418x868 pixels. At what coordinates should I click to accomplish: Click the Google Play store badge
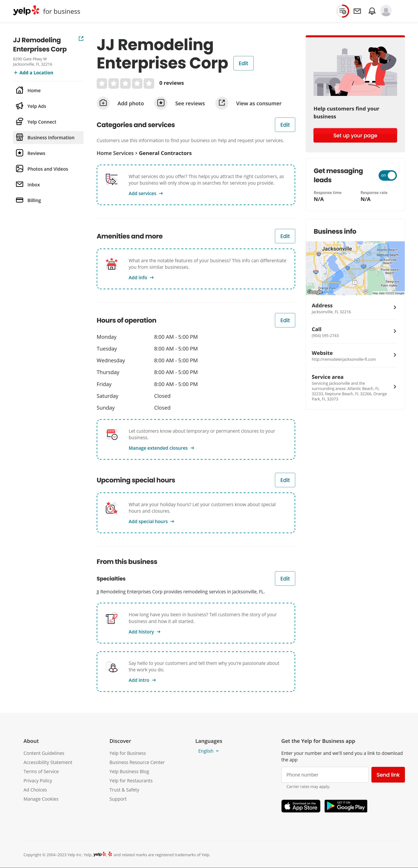(x=346, y=806)
